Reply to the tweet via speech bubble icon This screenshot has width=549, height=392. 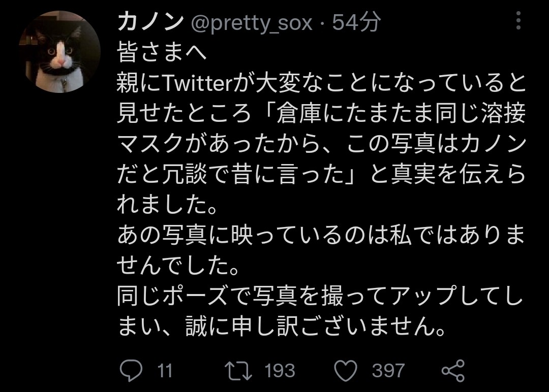(x=131, y=370)
